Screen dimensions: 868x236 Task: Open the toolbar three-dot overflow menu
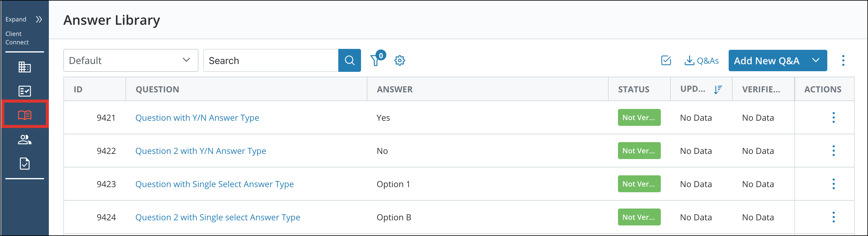(x=843, y=61)
